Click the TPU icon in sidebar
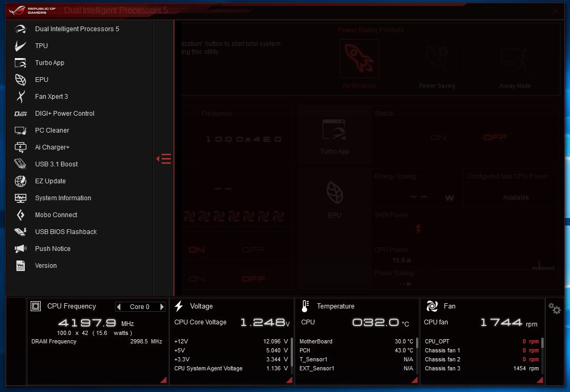This screenshot has width=570, height=392. coord(21,46)
